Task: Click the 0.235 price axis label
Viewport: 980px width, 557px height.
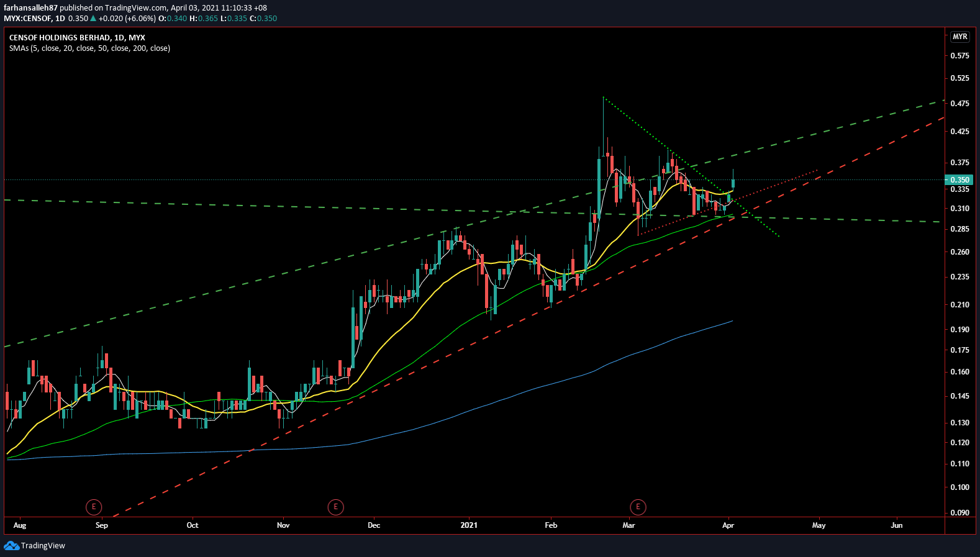Action: click(960, 277)
